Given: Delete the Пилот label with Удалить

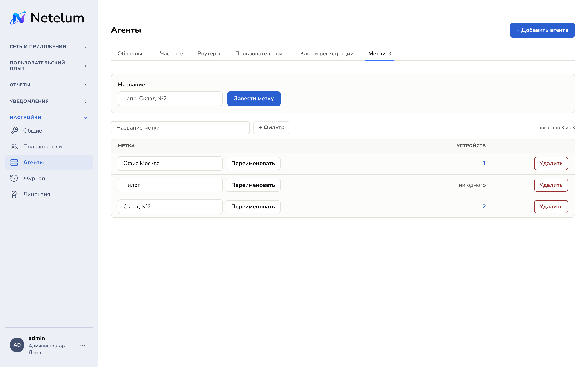Looking at the screenshot, I should pos(551,185).
